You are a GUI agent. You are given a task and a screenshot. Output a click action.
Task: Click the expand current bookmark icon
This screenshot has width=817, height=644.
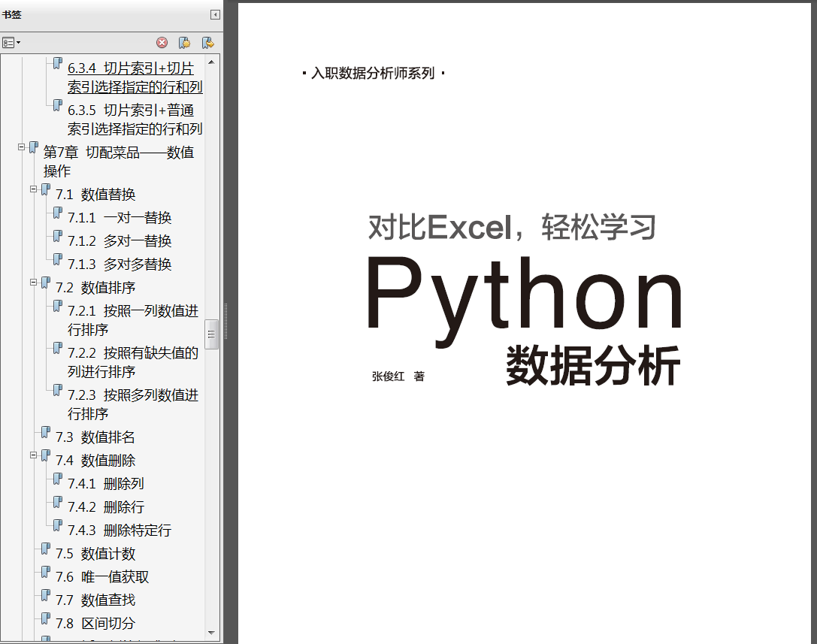point(208,43)
